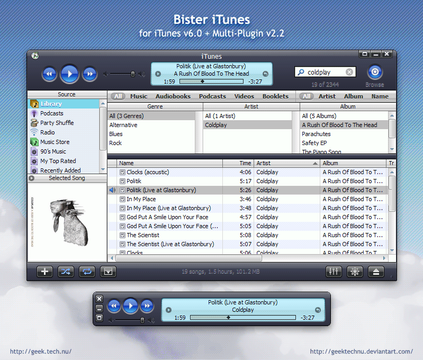Image resolution: width=423 pixels, height=360 pixels.
Task: Click the Browse eye icon
Action: tap(375, 72)
